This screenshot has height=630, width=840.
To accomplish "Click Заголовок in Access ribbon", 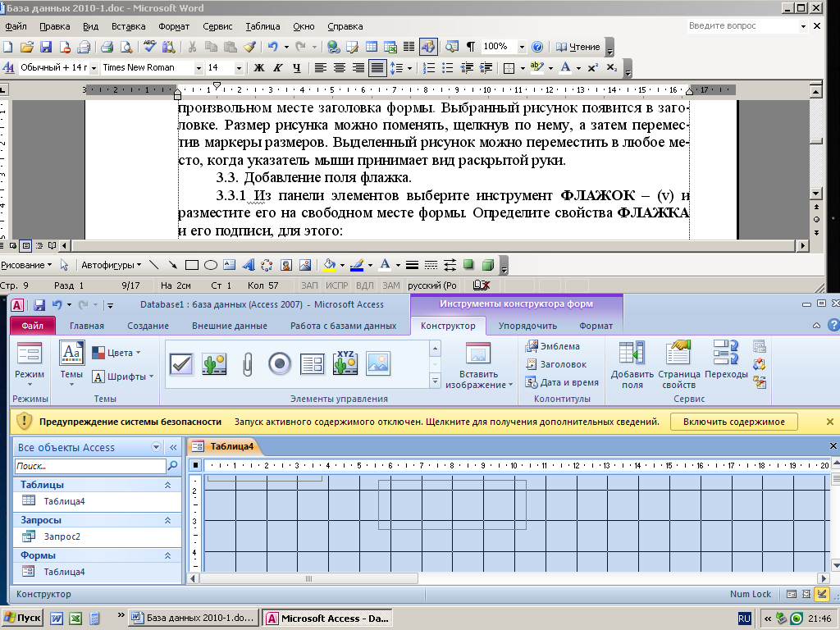I will (x=556, y=364).
